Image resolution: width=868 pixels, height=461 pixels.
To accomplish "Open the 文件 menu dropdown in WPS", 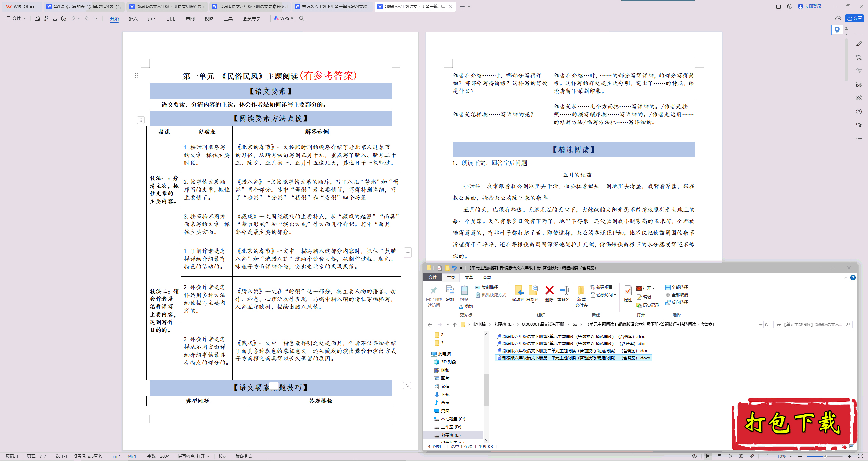I will coord(16,18).
